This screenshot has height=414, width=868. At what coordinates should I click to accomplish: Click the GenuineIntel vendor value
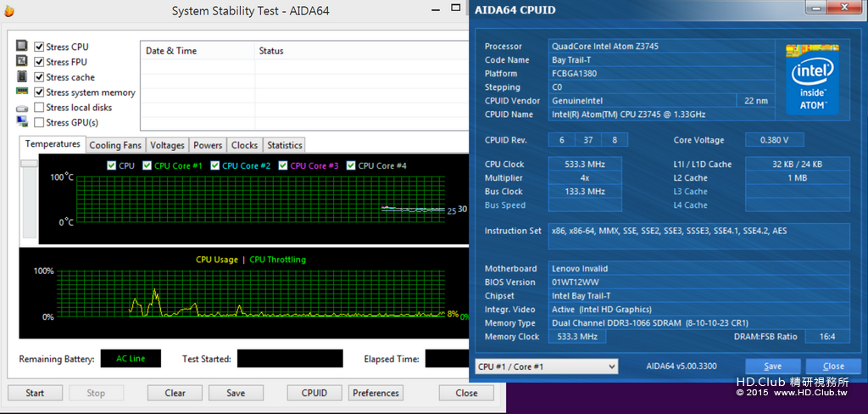click(643, 100)
